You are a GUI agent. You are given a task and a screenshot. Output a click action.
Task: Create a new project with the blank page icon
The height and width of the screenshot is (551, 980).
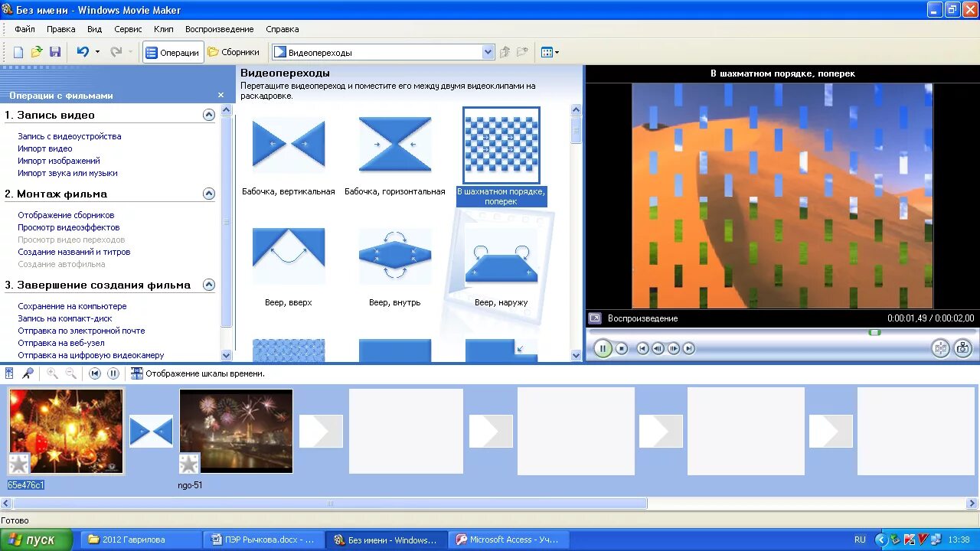pos(18,52)
